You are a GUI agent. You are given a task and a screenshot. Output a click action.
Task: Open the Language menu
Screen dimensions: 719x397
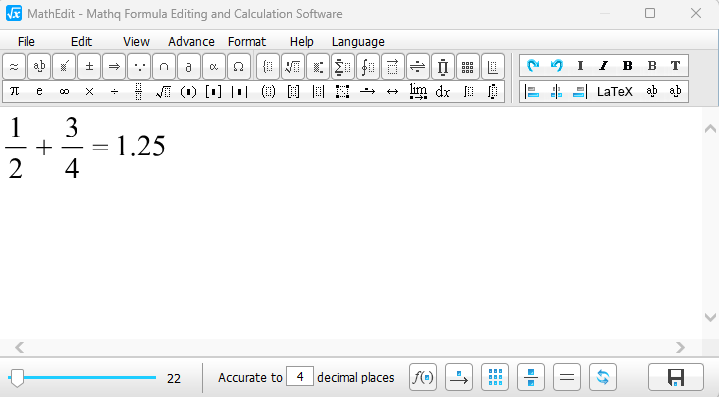click(358, 42)
